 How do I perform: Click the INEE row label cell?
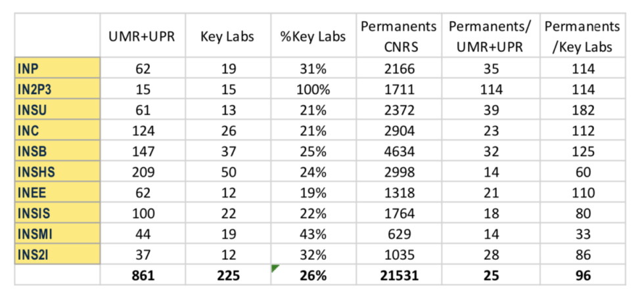tap(57, 192)
